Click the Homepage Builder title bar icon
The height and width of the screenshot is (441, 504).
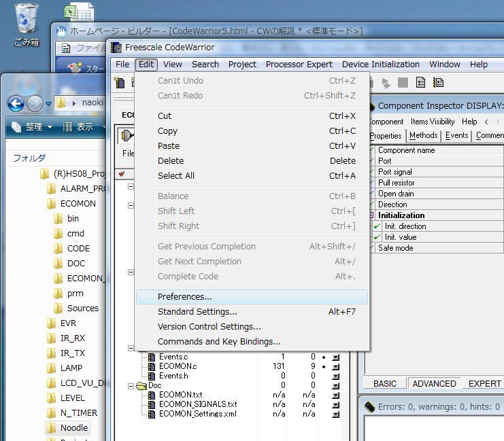click(61, 31)
